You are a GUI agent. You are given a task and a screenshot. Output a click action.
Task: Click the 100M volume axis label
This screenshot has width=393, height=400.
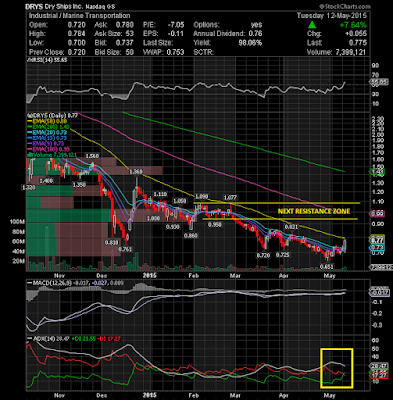click(x=18, y=222)
